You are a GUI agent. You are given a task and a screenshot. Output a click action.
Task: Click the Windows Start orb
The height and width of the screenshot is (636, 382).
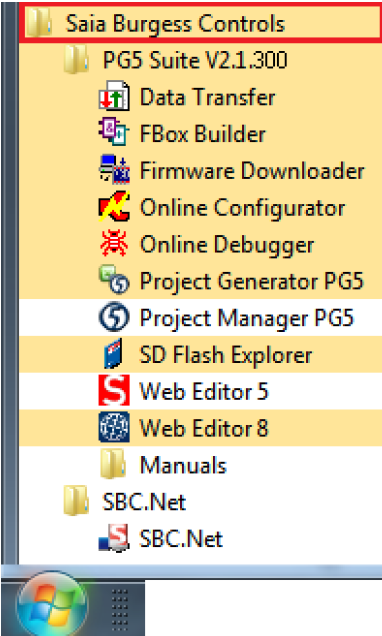pos(52,604)
